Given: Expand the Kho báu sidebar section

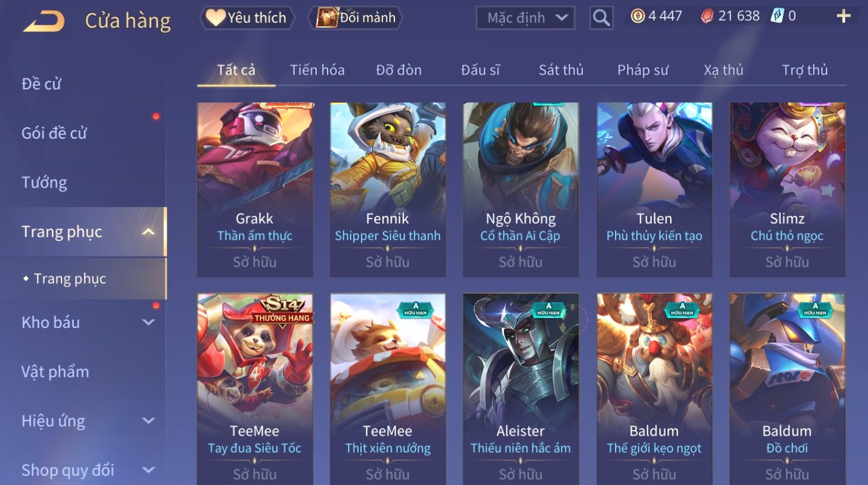Looking at the screenshot, I should (148, 322).
